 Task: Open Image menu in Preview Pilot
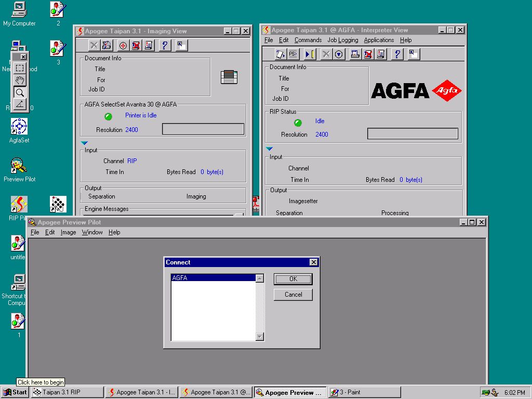(68, 232)
